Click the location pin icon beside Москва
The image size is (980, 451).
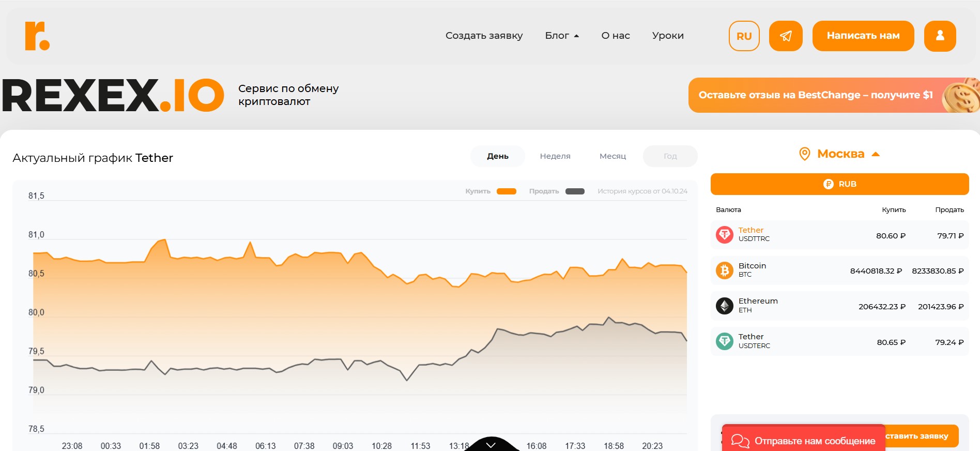pyautogui.click(x=805, y=154)
